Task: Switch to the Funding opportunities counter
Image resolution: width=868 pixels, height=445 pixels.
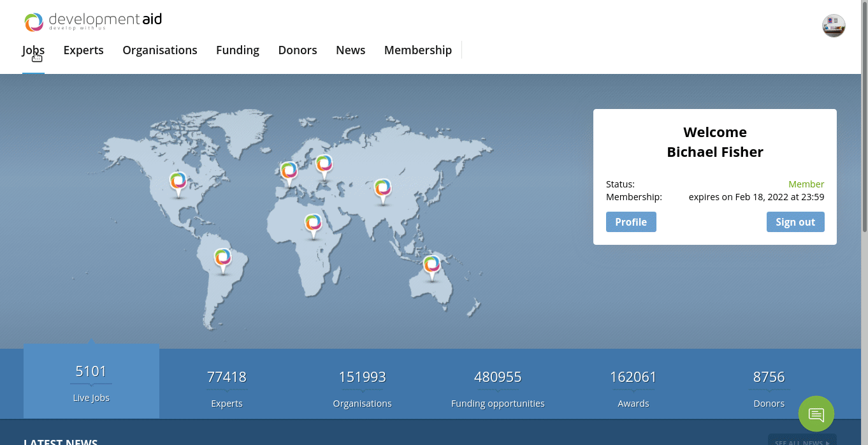Action: [498, 388]
